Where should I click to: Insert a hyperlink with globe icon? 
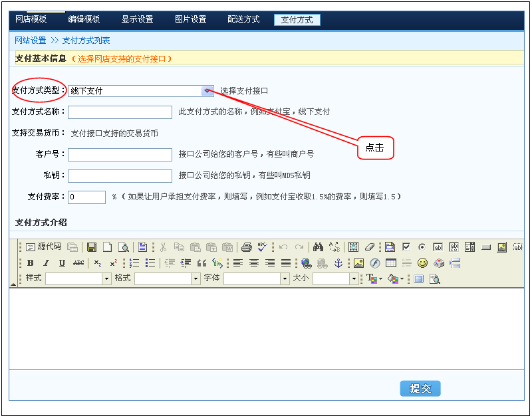click(307, 263)
